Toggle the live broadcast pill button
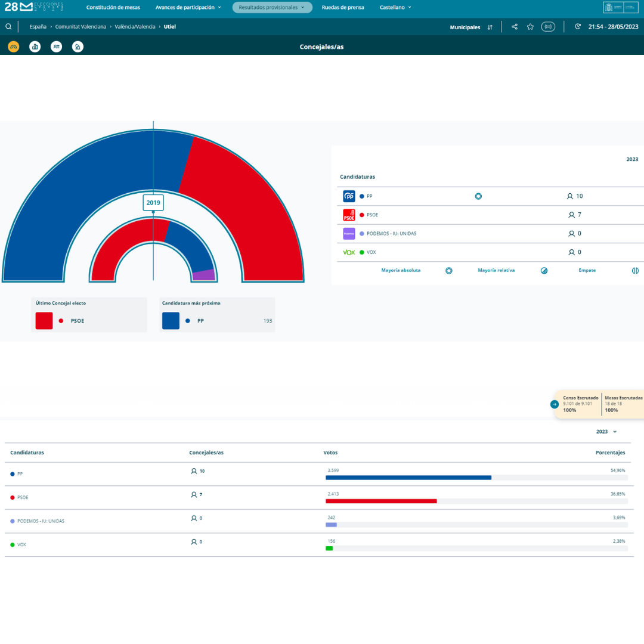Image resolution: width=644 pixels, height=644 pixels. click(x=548, y=27)
